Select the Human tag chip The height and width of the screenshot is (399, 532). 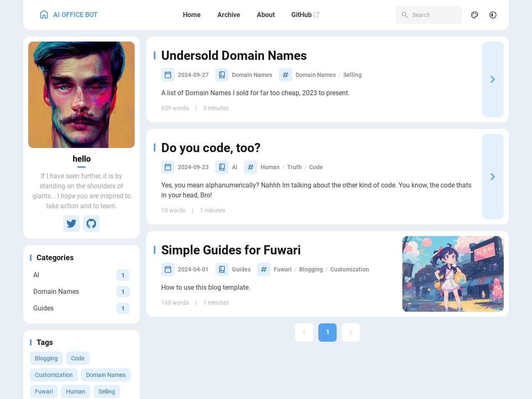(76, 392)
